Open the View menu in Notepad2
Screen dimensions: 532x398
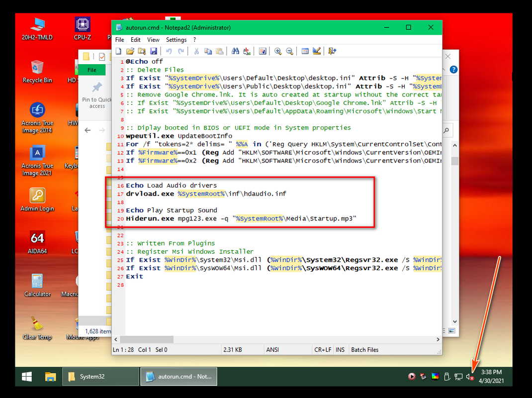coord(153,40)
